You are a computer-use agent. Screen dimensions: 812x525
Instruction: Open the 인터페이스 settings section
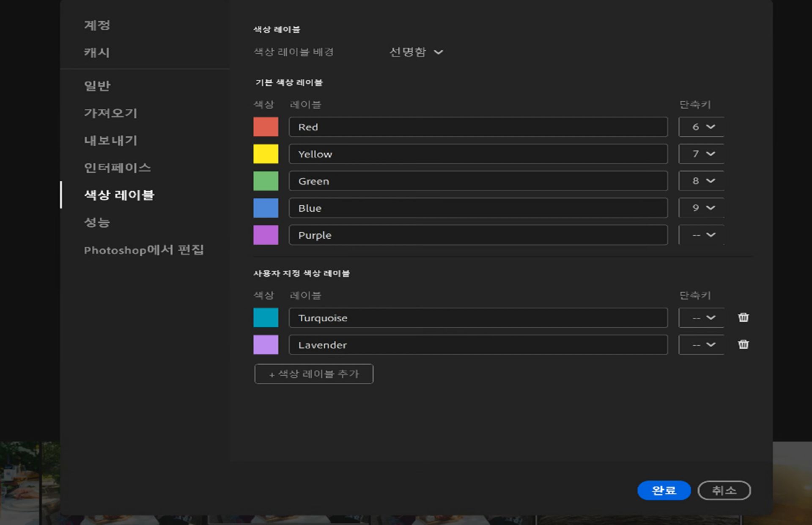118,168
